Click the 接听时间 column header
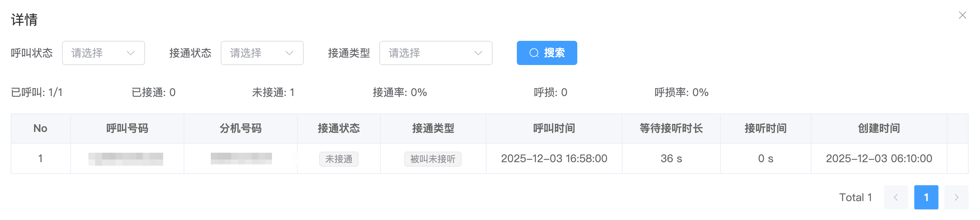This screenshot has width=980, height=220. [x=765, y=128]
